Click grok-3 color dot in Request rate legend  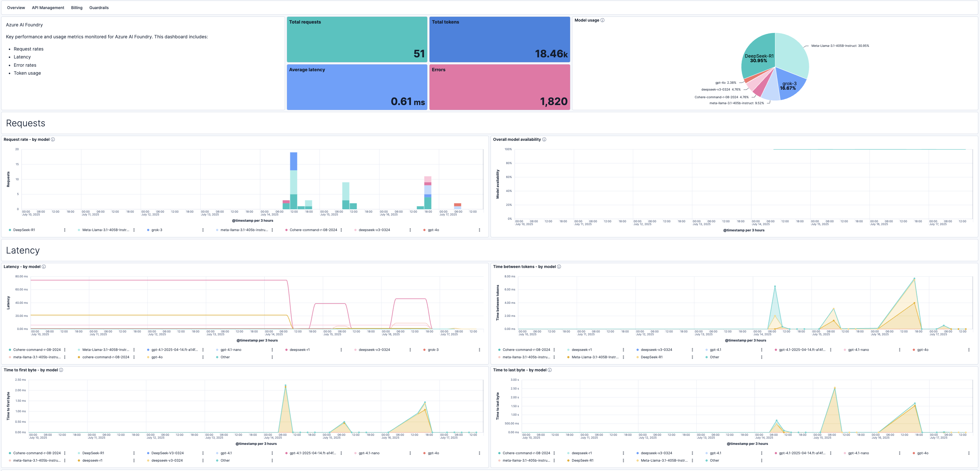point(148,230)
